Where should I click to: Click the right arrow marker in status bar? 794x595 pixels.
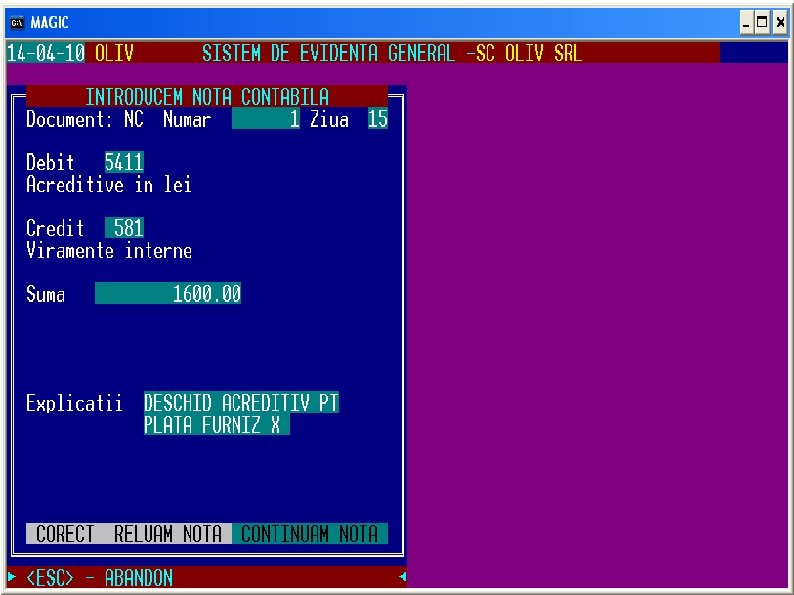tap(402, 577)
